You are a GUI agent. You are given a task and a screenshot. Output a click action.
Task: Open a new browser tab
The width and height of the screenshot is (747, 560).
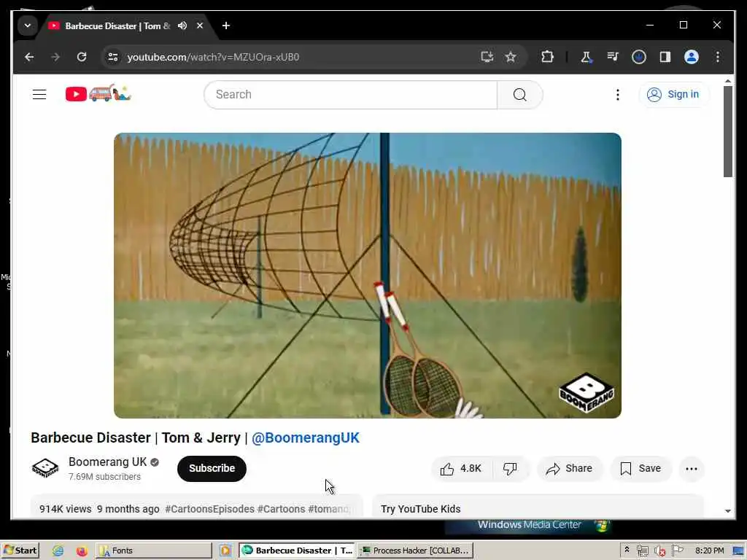pyautogui.click(x=226, y=26)
